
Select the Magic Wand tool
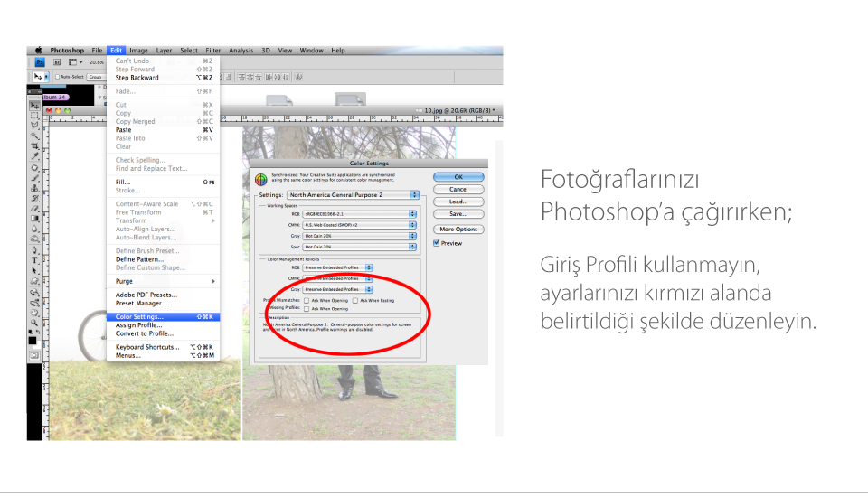click(x=34, y=136)
